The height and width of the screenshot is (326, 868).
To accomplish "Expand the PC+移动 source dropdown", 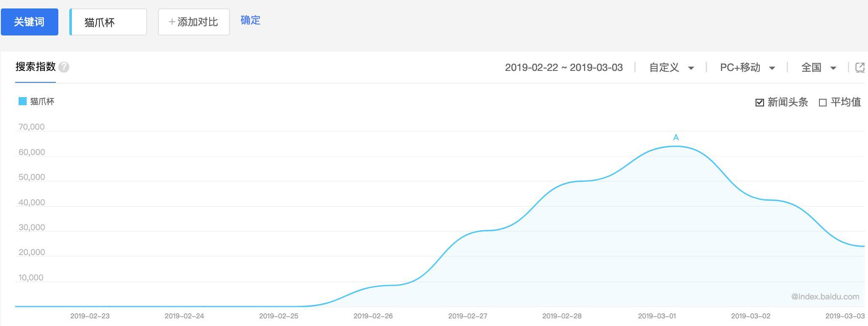I will 747,68.
